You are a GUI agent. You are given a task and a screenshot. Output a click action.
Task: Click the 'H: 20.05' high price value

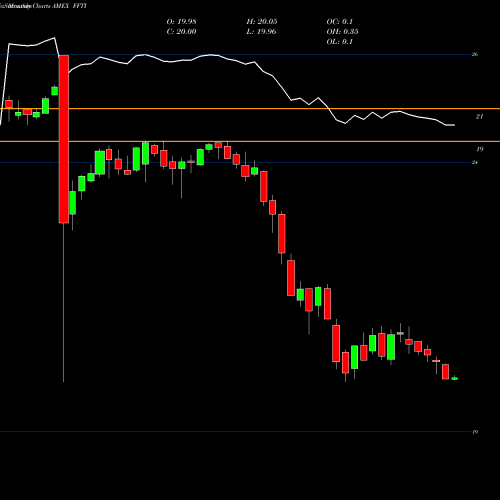pos(262,22)
